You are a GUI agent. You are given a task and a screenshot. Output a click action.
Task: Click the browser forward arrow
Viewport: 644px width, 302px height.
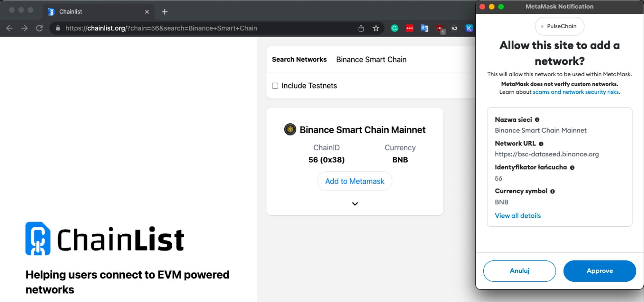coord(24,28)
